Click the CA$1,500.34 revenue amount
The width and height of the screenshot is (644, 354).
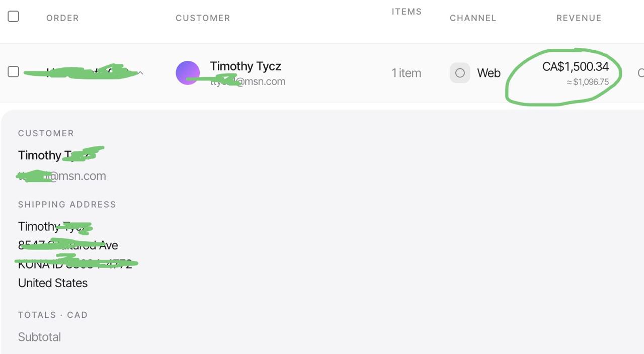[x=576, y=66]
